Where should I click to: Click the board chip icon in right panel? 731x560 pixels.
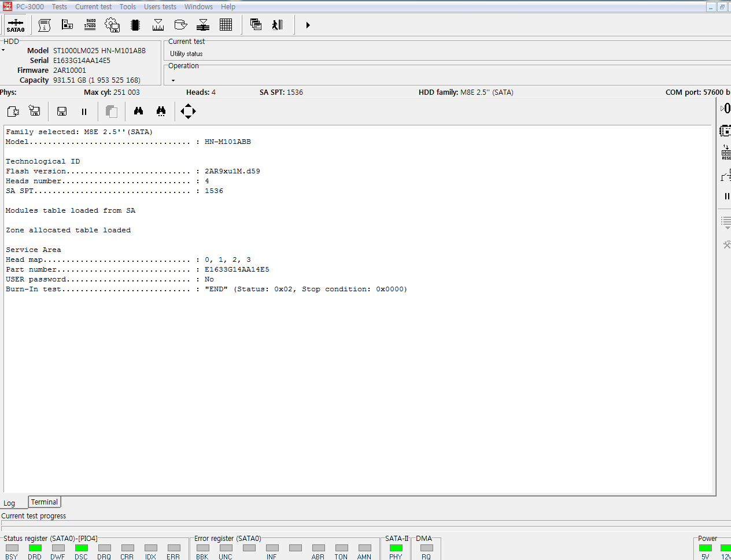point(725,131)
